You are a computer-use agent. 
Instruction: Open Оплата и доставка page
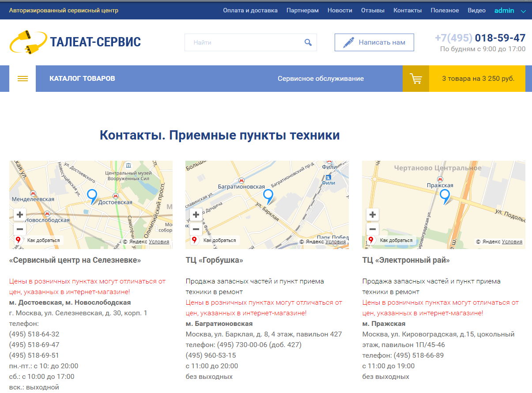tap(250, 11)
